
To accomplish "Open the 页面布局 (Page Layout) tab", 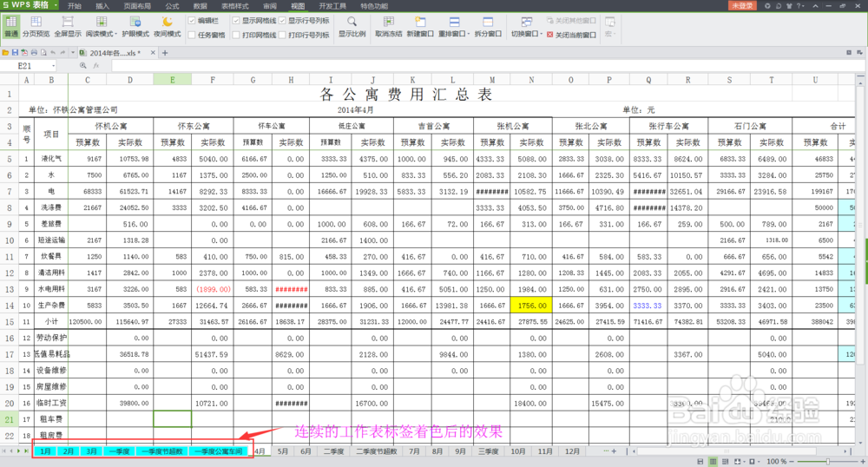I will click(137, 5).
